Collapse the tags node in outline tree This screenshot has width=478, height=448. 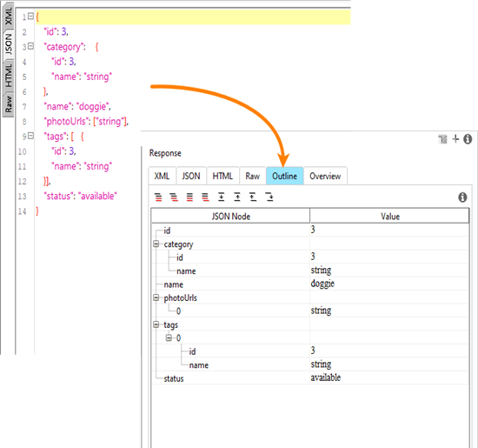click(x=156, y=324)
